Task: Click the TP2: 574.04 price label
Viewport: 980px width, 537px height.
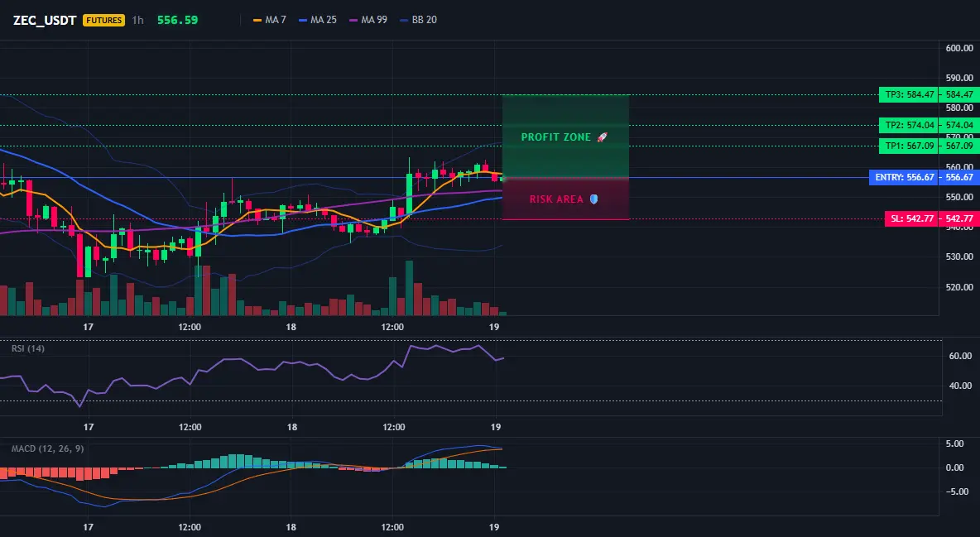Action: (x=908, y=125)
